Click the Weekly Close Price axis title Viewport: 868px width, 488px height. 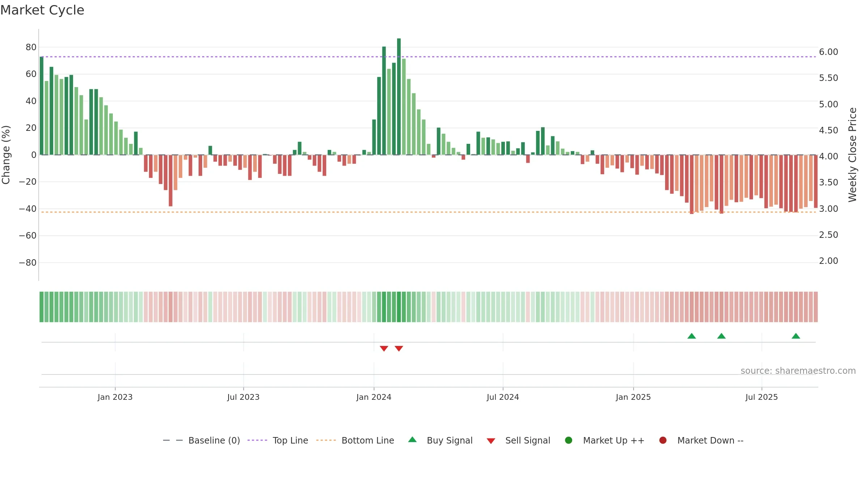(852, 155)
